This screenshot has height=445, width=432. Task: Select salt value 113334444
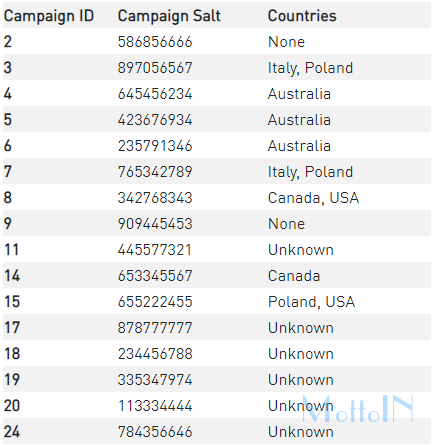tap(155, 406)
